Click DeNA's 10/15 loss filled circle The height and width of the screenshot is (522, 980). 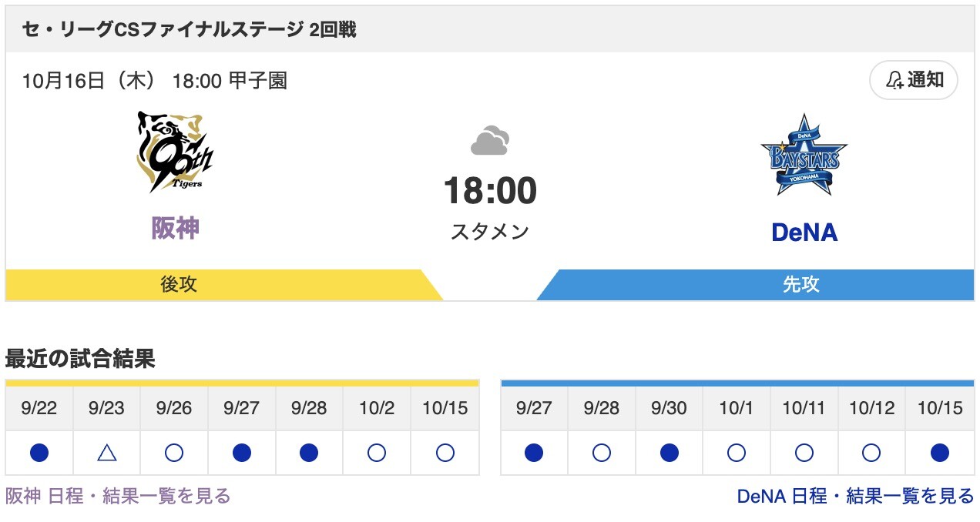pyautogui.click(x=939, y=453)
